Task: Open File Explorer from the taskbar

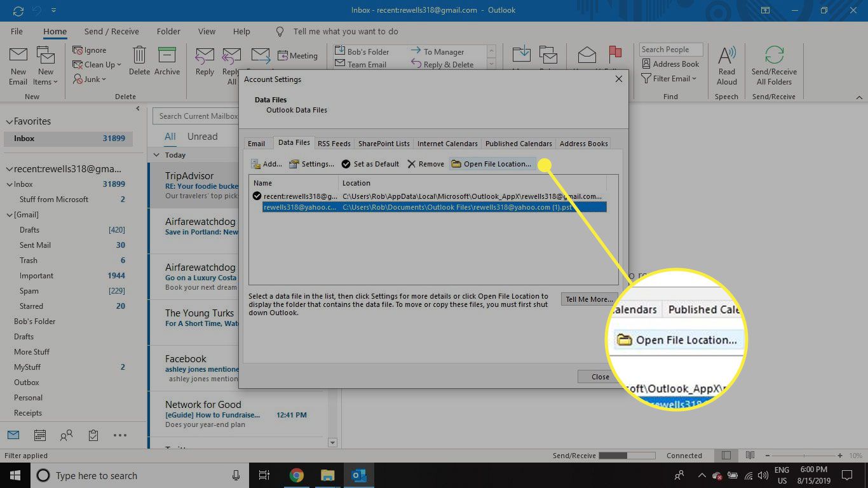Action: (327, 475)
